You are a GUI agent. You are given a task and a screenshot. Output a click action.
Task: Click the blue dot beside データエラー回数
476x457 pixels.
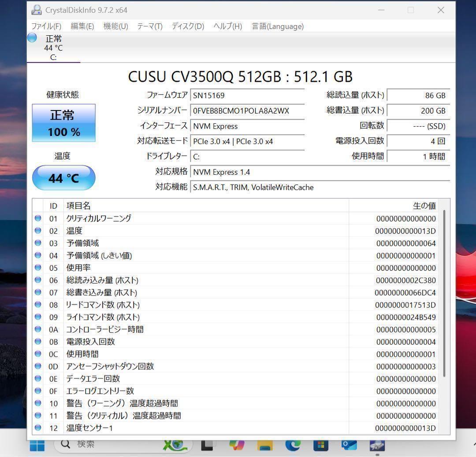click(38, 379)
